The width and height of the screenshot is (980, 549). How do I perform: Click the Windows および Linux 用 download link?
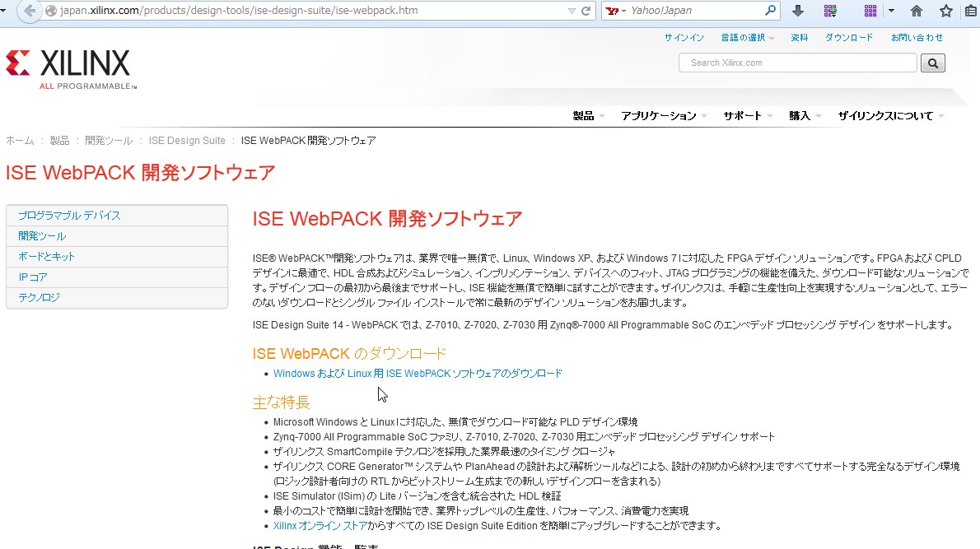click(418, 374)
